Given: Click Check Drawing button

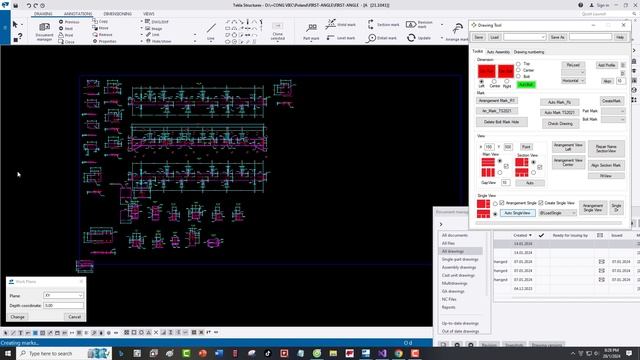Looking at the screenshot, I should pos(560,124).
